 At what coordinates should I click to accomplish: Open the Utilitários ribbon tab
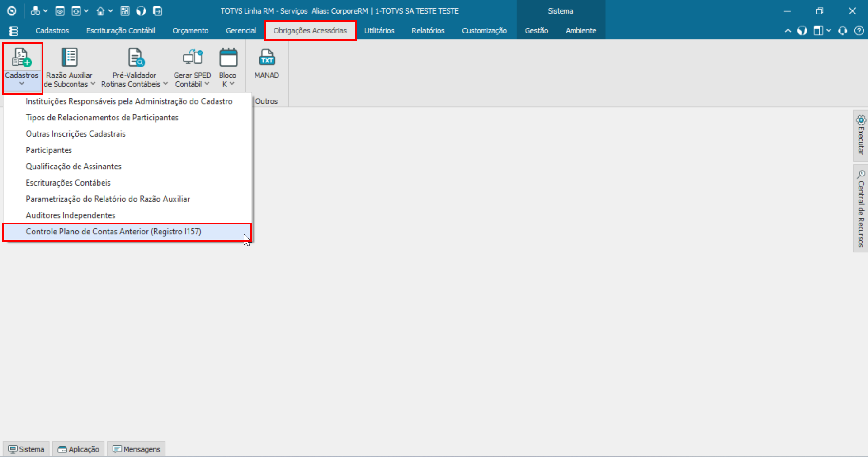click(x=379, y=31)
